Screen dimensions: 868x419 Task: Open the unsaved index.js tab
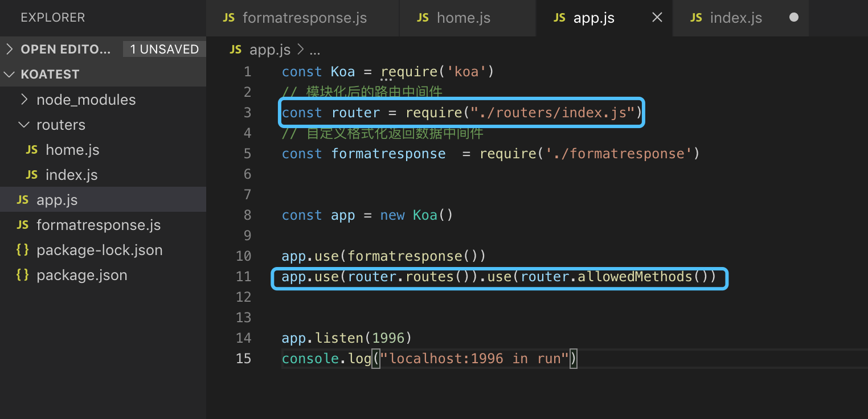point(735,18)
